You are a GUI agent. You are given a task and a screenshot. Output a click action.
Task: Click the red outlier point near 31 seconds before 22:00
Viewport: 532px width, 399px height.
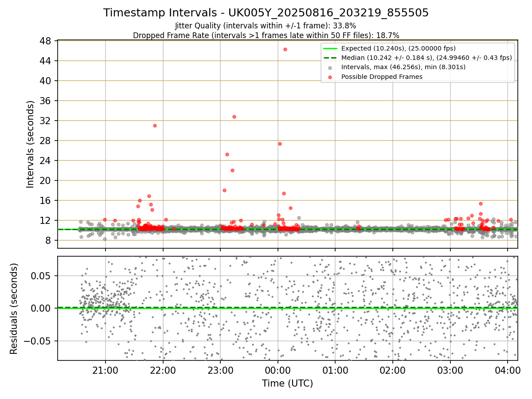tap(155, 125)
